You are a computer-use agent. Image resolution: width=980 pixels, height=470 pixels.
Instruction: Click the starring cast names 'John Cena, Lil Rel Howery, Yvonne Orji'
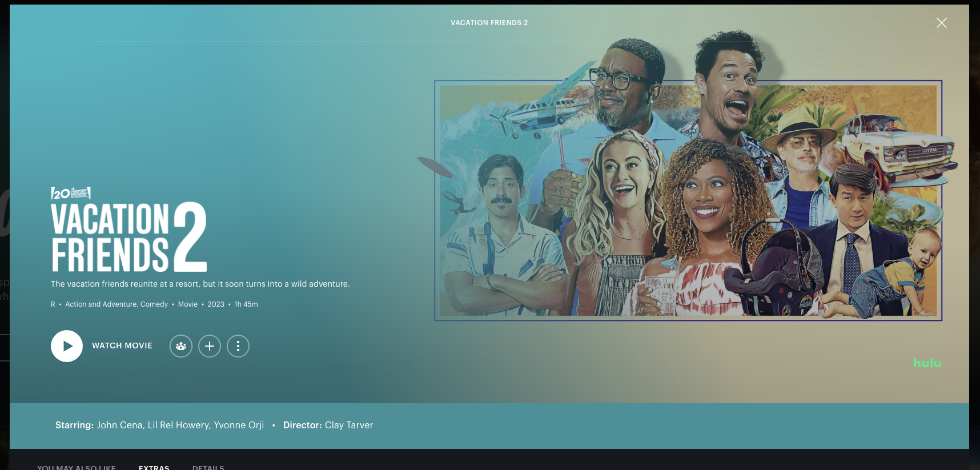pyautogui.click(x=180, y=425)
